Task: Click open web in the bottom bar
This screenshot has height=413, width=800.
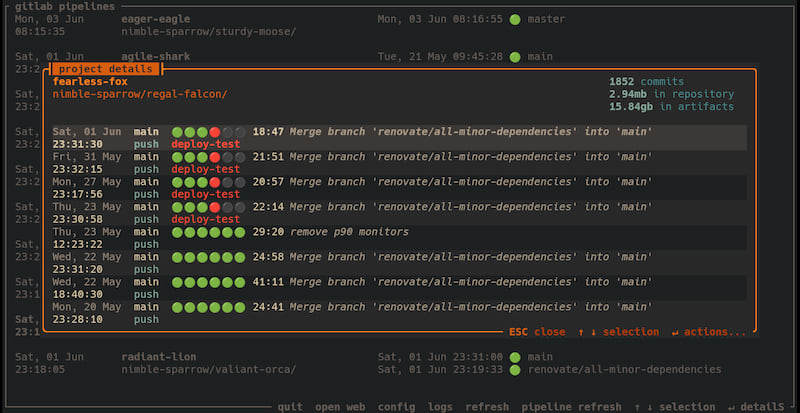Action: (340, 407)
